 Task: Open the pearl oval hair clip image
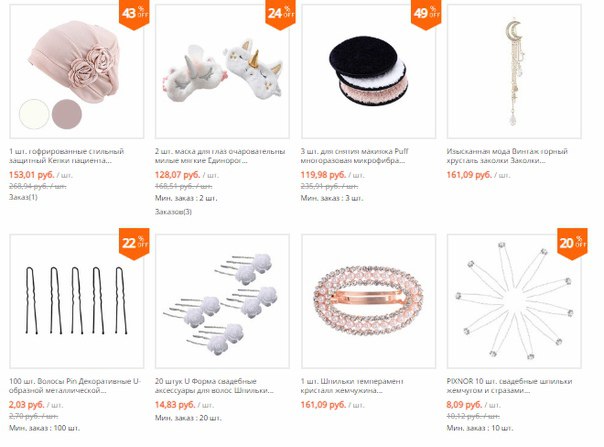[369, 301]
